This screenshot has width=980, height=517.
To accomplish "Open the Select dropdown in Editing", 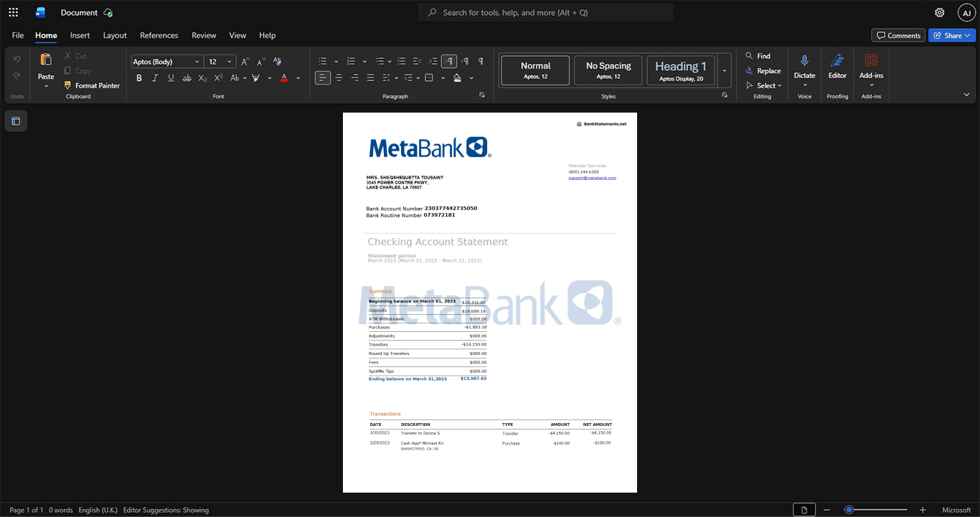I will pyautogui.click(x=763, y=86).
